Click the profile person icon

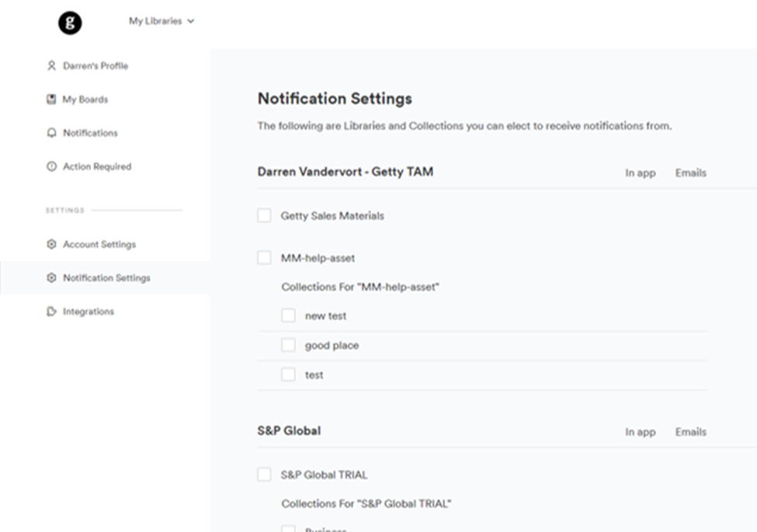click(51, 66)
